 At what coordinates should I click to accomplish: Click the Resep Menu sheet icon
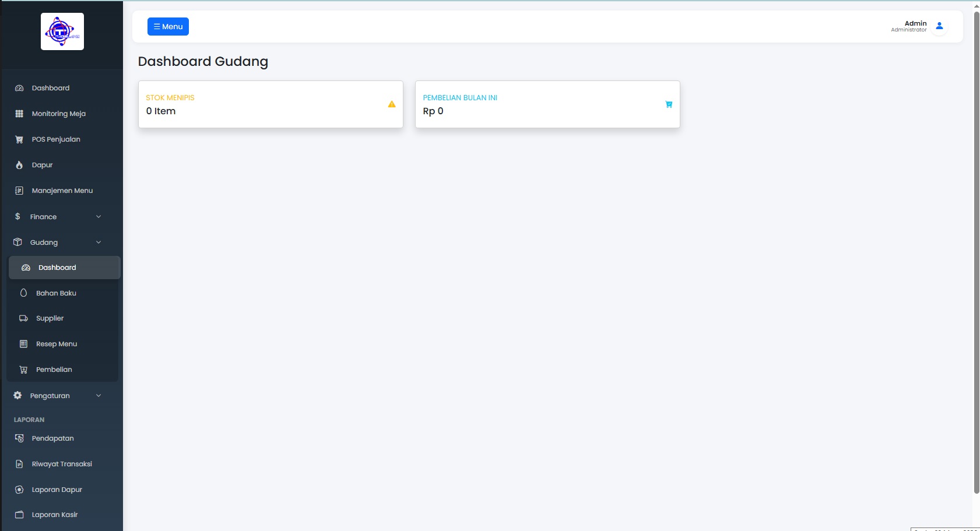pyautogui.click(x=23, y=344)
